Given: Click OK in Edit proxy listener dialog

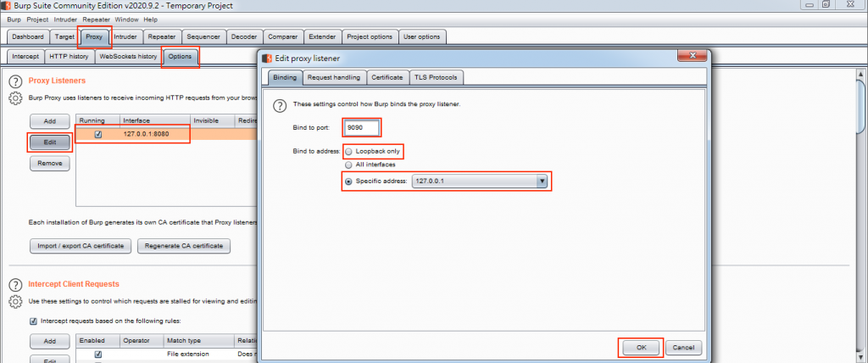Looking at the screenshot, I should click(x=641, y=348).
